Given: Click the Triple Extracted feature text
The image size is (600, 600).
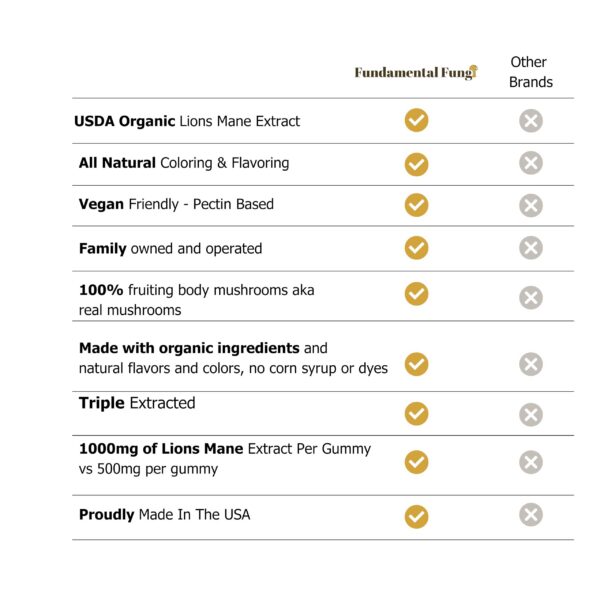Looking at the screenshot, I should coord(137,403).
